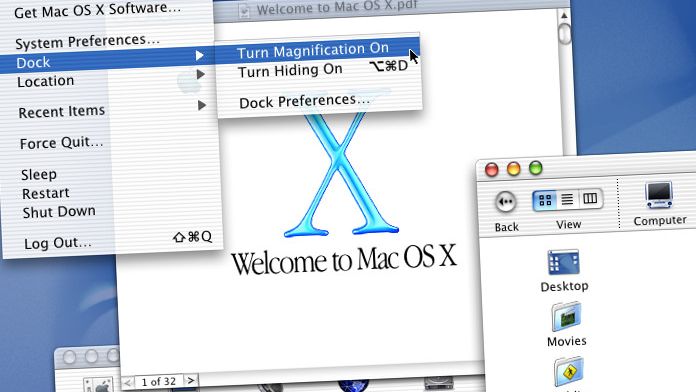Click the PDF window scrollbar thumb
This screenshot has width=696, height=392.
(565, 34)
